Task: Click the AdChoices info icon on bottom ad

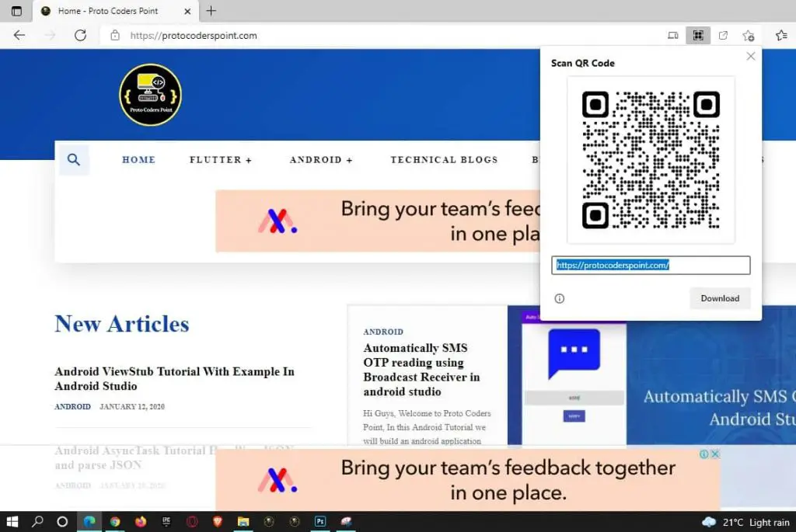Action: point(704,454)
